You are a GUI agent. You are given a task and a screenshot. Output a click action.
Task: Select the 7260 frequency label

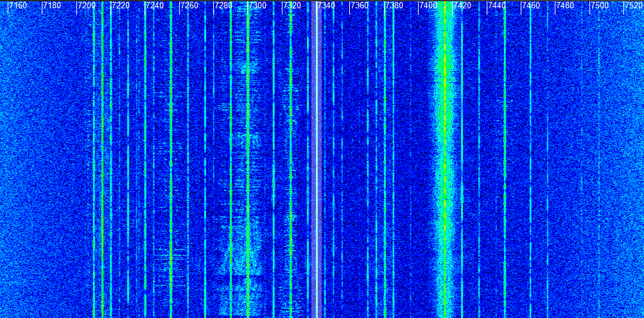click(x=189, y=6)
